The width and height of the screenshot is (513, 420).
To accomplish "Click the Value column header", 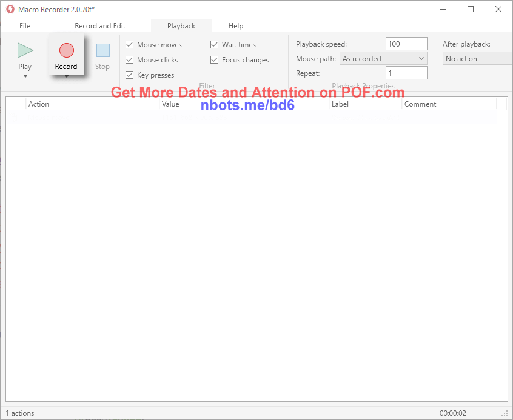I will pos(244,104).
